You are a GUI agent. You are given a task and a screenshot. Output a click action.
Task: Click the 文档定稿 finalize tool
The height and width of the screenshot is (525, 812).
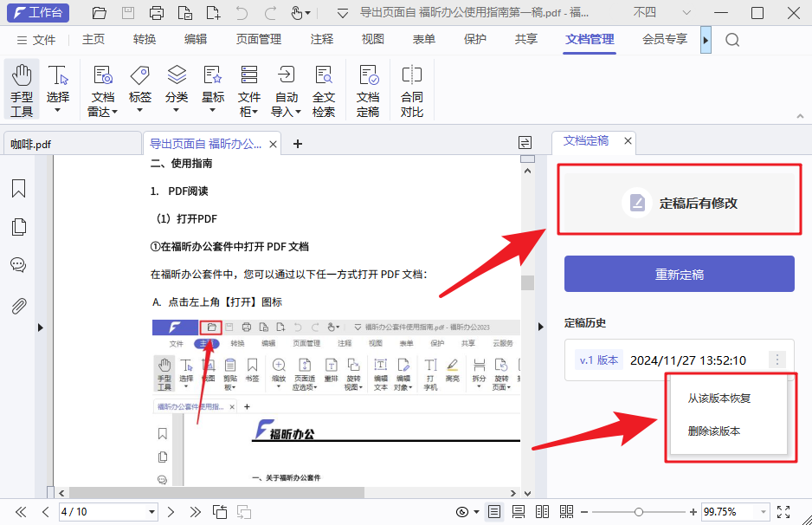[367, 87]
